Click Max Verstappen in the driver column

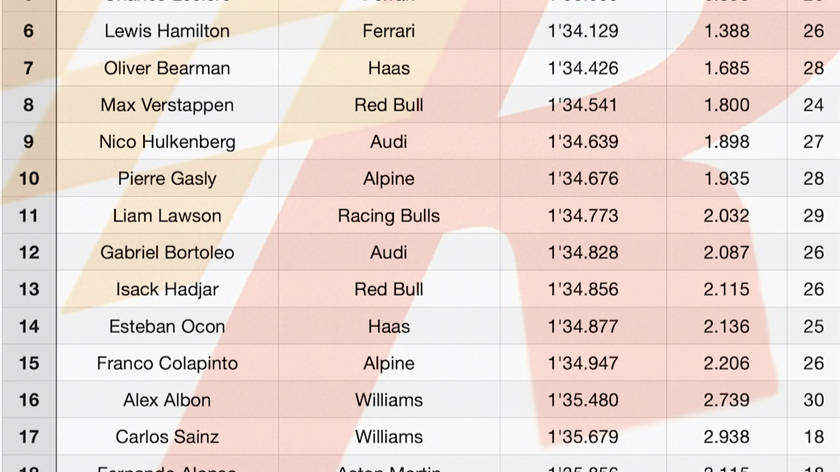(x=167, y=105)
